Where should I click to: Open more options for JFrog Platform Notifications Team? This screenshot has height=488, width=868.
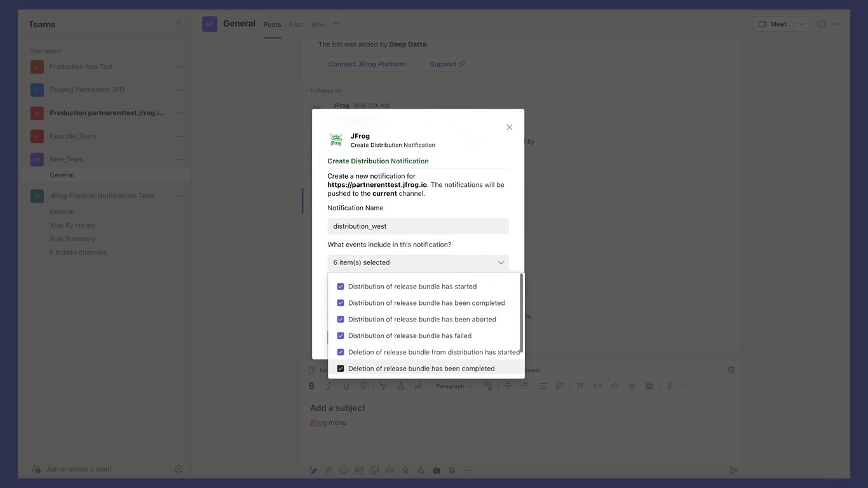[x=179, y=196]
